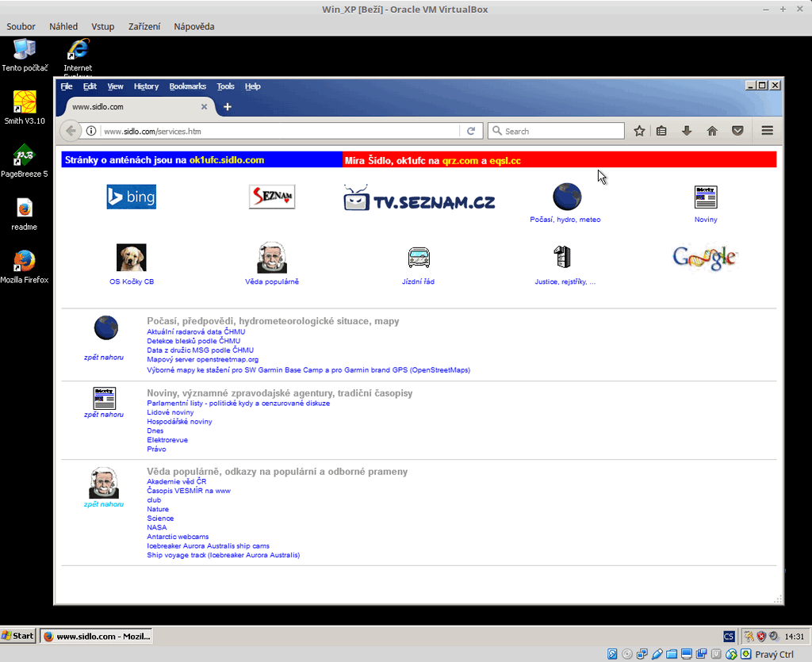Click the Firefox back arrow button
Image resolution: width=812 pixels, height=662 pixels.
pyautogui.click(x=71, y=131)
